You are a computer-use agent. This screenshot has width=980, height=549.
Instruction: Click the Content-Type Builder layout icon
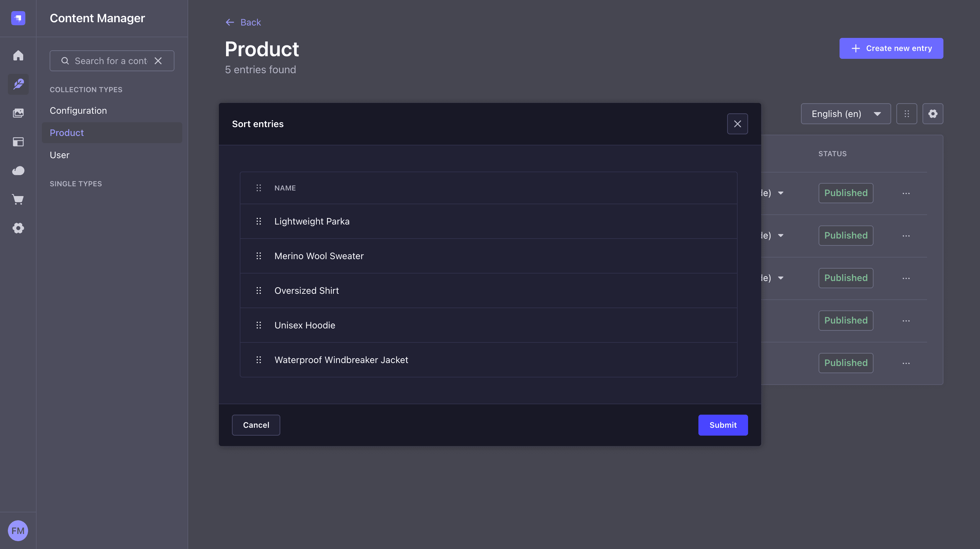point(18,142)
